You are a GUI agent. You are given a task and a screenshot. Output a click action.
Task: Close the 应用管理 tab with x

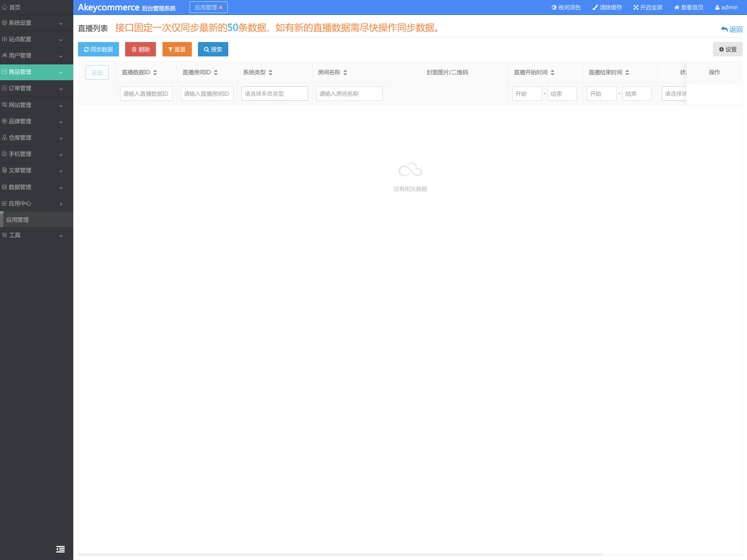pyautogui.click(x=221, y=7)
